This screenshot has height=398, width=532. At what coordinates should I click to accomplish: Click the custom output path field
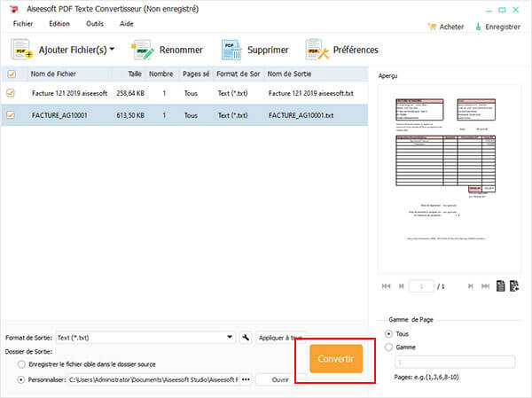coord(153,379)
